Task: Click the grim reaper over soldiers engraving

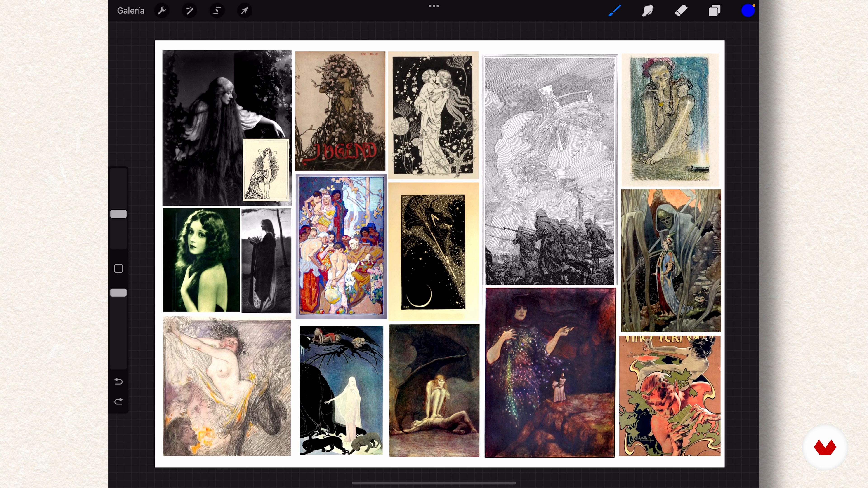Action: (x=550, y=170)
